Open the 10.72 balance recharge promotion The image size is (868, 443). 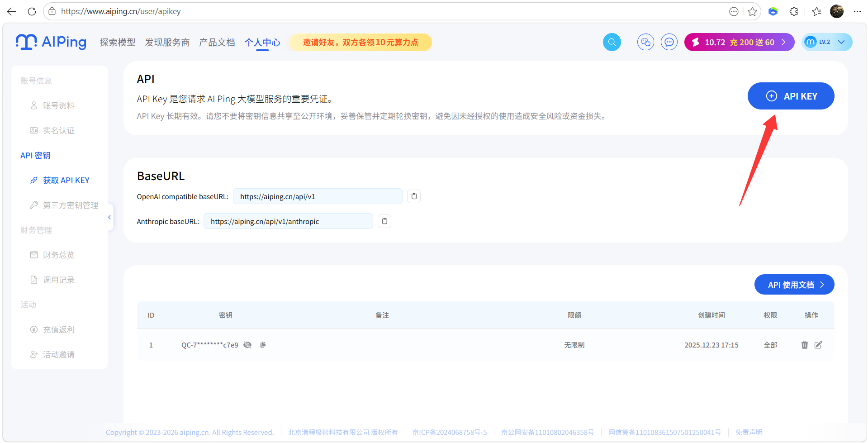click(739, 42)
